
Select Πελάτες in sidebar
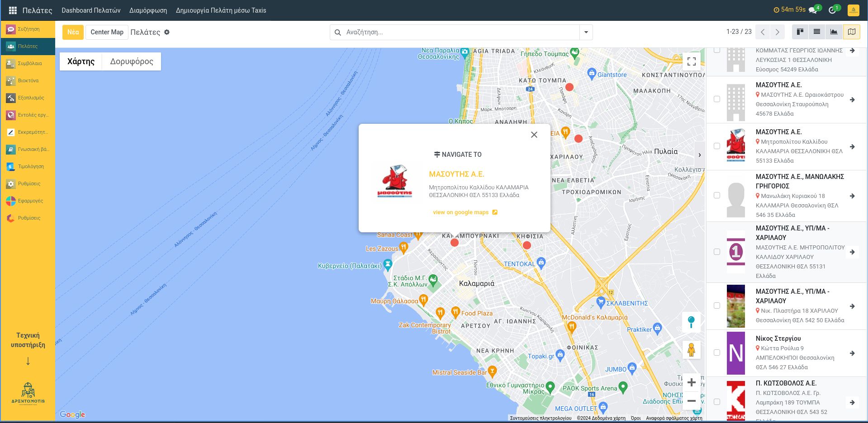pyautogui.click(x=28, y=46)
